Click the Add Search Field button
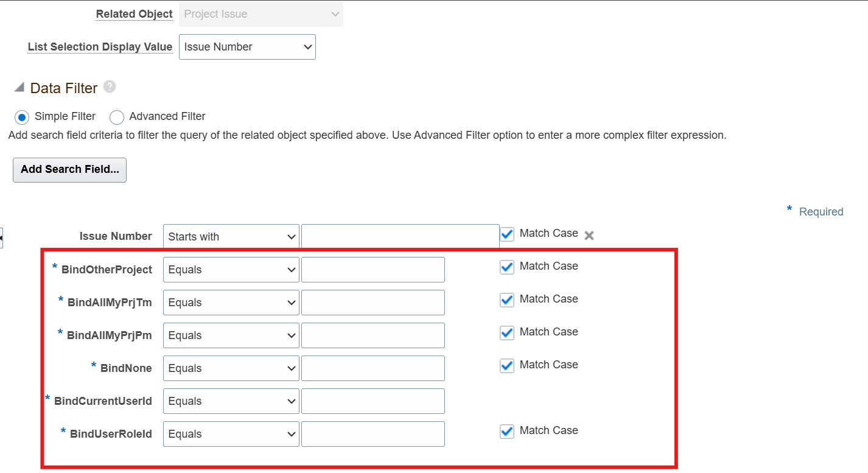868x473 pixels. 69,170
